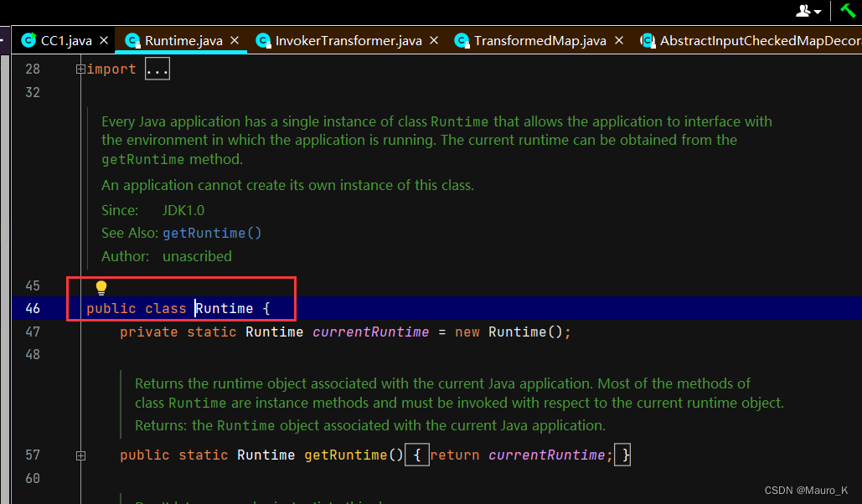862x504 pixels.
Task: Click line number 46 in gutter
Action: coord(33,308)
